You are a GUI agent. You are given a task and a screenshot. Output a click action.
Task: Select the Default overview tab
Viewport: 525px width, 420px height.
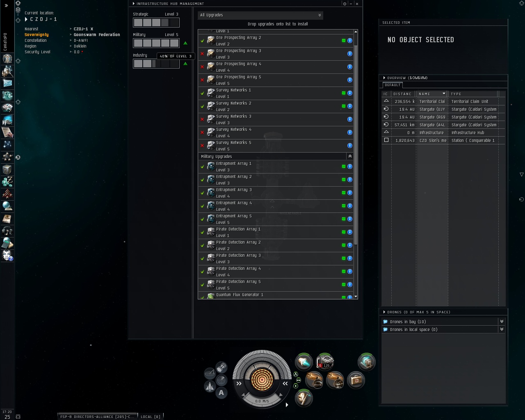(x=393, y=85)
